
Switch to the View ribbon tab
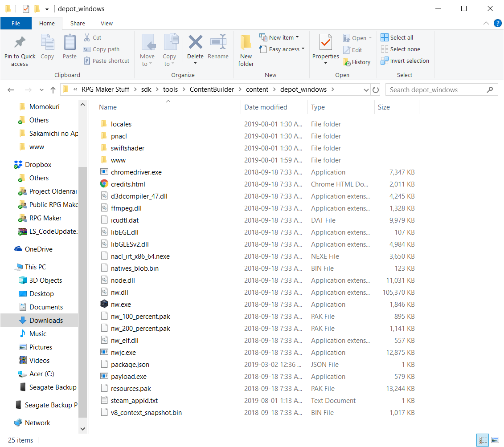[x=107, y=23]
